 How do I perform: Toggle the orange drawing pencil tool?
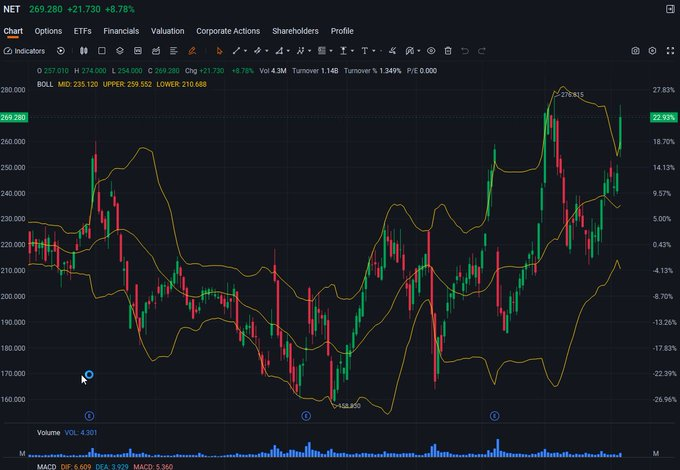point(192,51)
